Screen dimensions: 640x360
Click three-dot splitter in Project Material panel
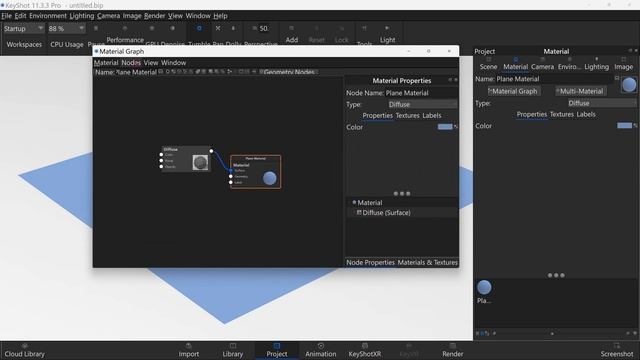pos(556,276)
